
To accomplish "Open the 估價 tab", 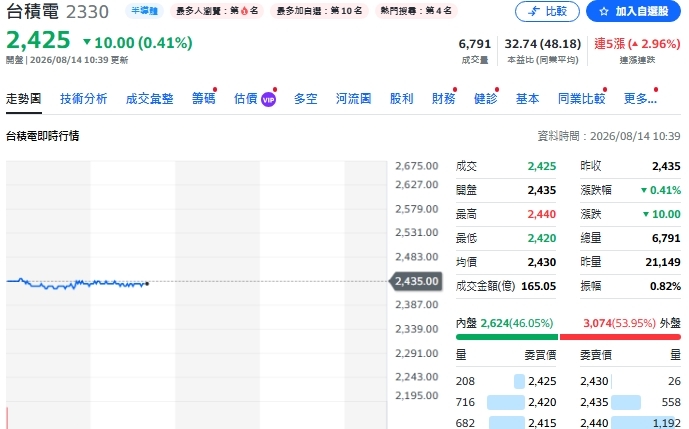I will tap(246, 98).
